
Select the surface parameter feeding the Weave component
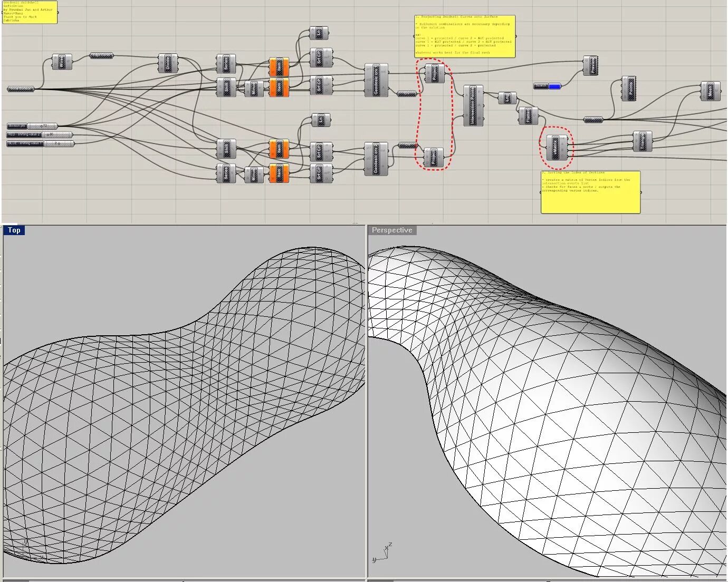[21, 89]
